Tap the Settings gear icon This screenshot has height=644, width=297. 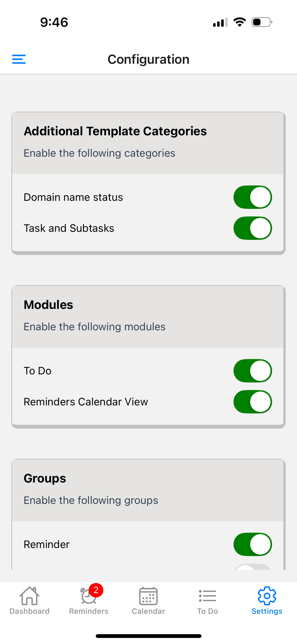(267, 596)
